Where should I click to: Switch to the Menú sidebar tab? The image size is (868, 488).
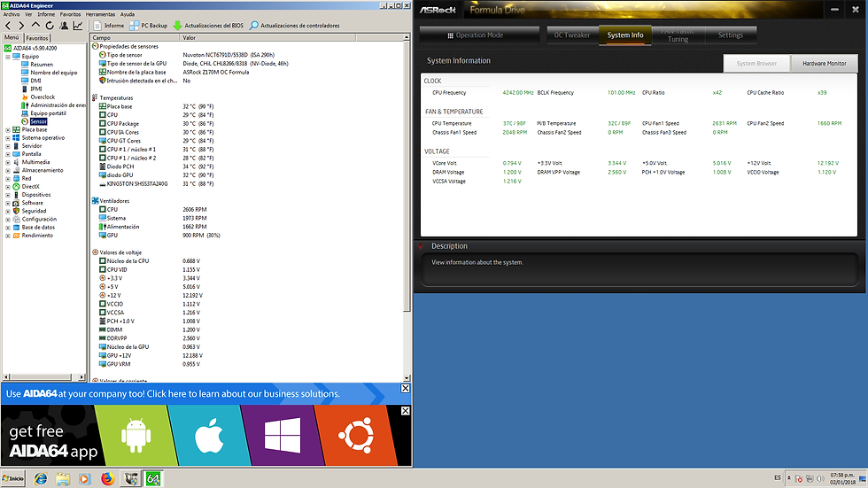(x=12, y=37)
